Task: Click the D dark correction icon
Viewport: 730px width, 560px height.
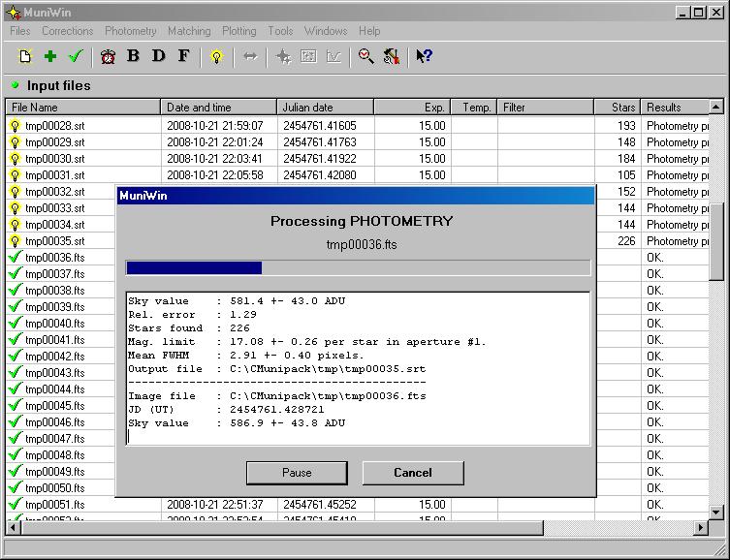Action: click(x=158, y=56)
